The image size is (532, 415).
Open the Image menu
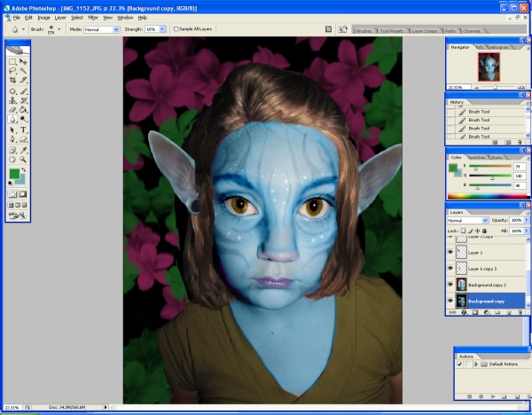pyautogui.click(x=43, y=18)
